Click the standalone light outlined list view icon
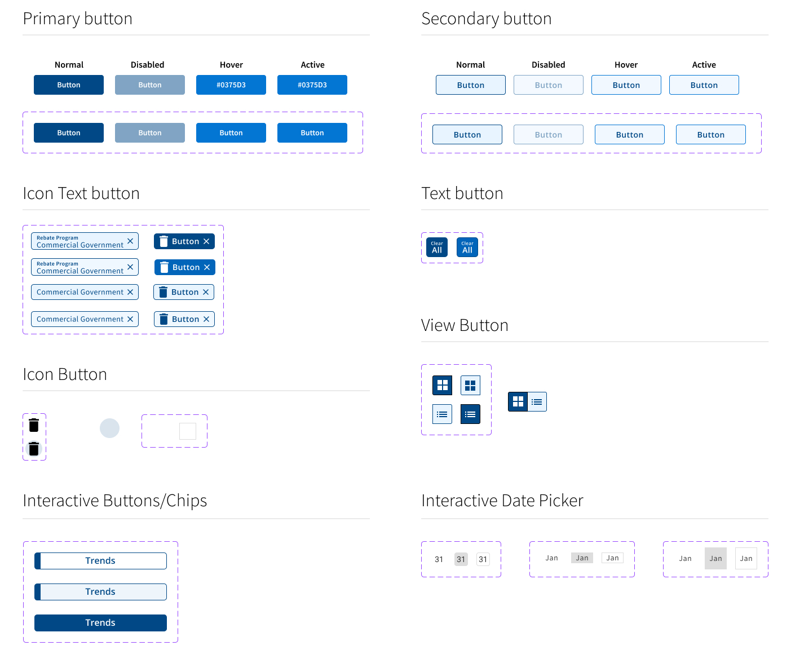Screen dimensions: 791x672 (442, 414)
